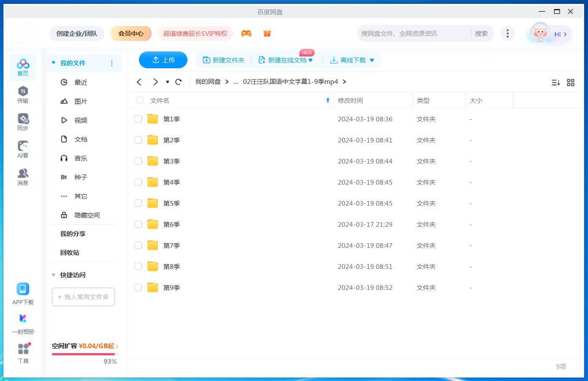Toggle the select-all checkbox beside 文件名
The width and height of the screenshot is (588, 381).
tap(140, 100)
